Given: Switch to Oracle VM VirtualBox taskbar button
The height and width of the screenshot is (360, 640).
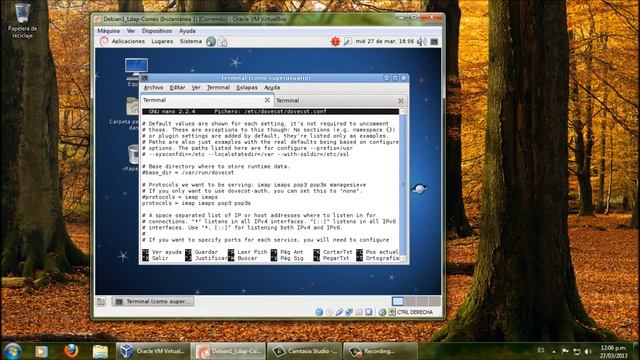Looking at the screenshot, I should (x=153, y=351).
